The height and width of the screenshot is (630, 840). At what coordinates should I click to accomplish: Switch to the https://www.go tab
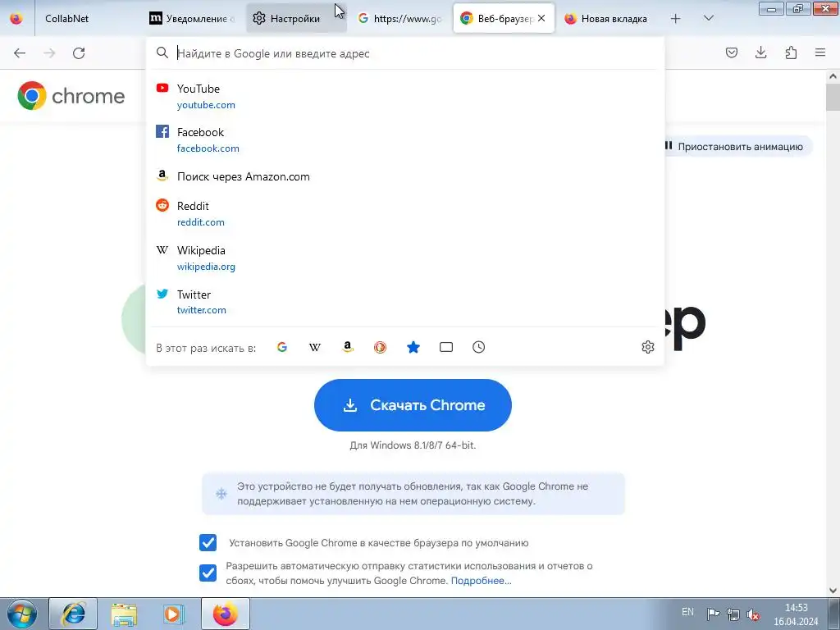coord(400,18)
